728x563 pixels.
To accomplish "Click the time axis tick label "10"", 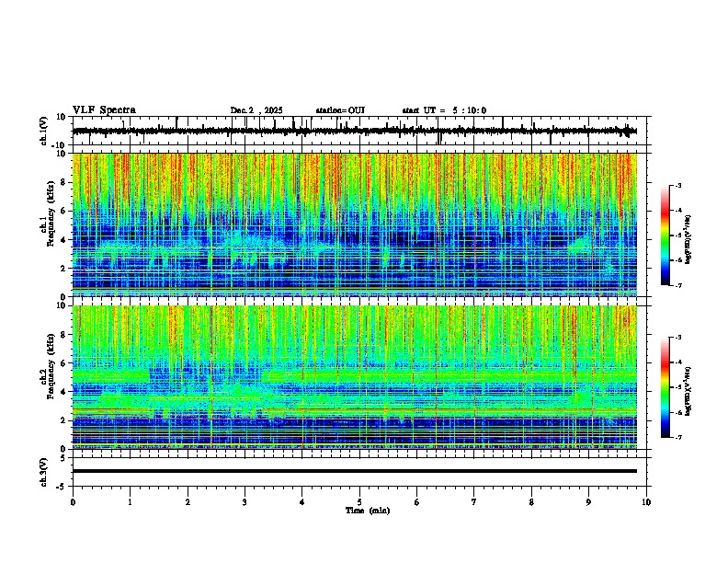I will click(646, 502).
